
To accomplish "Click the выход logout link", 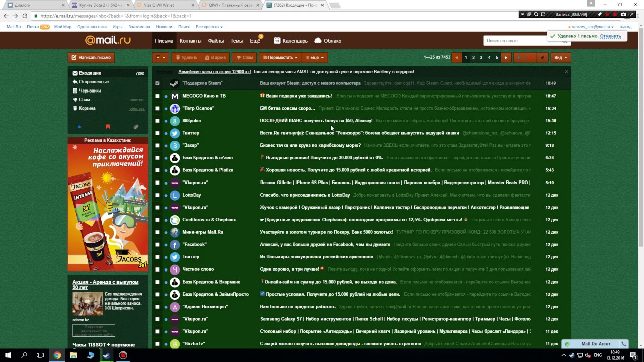I will [626, 27].
